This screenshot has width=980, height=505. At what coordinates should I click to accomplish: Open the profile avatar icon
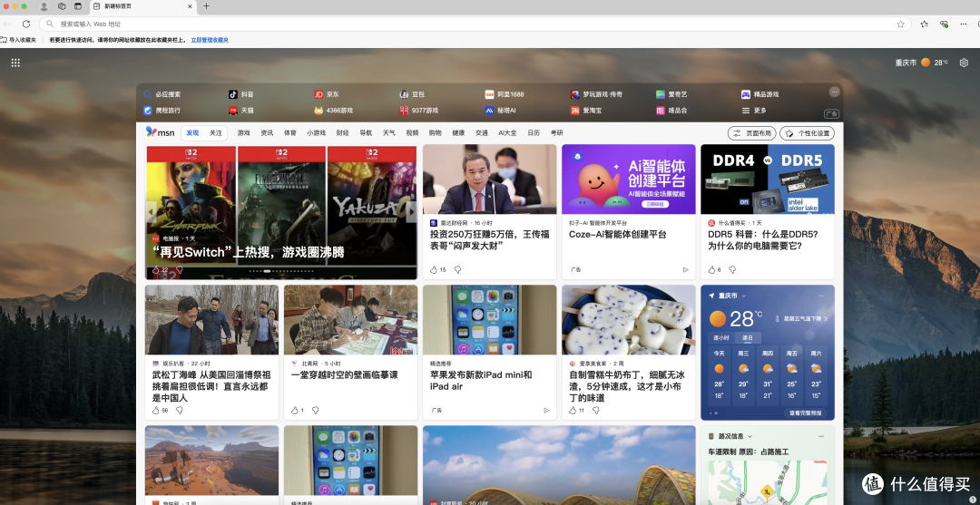pos(44,6)
